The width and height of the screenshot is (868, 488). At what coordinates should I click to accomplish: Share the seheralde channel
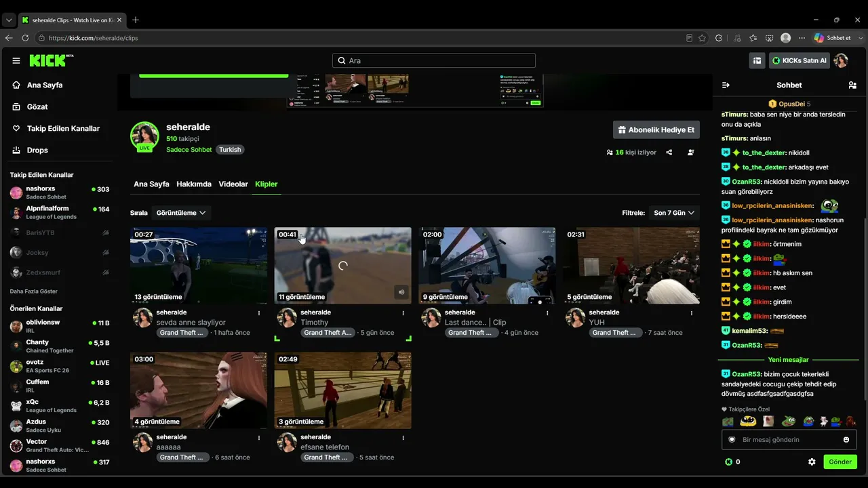pos(669,152)
